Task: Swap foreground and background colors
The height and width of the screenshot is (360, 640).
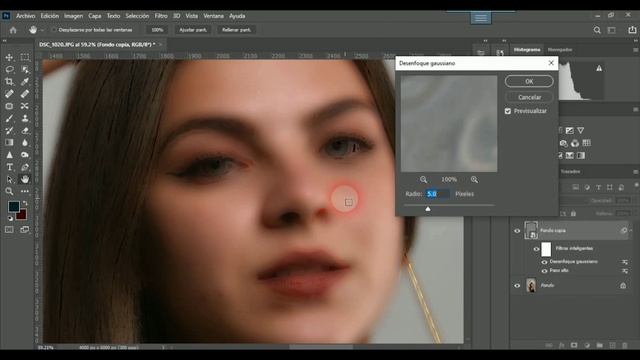Action: coord(25,202)
